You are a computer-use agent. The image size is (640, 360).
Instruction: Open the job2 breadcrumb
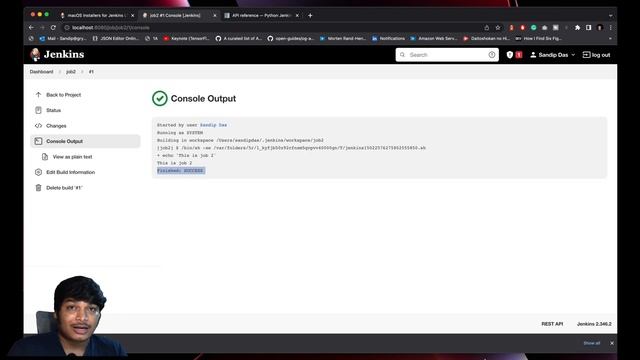[x=71, y=71]
